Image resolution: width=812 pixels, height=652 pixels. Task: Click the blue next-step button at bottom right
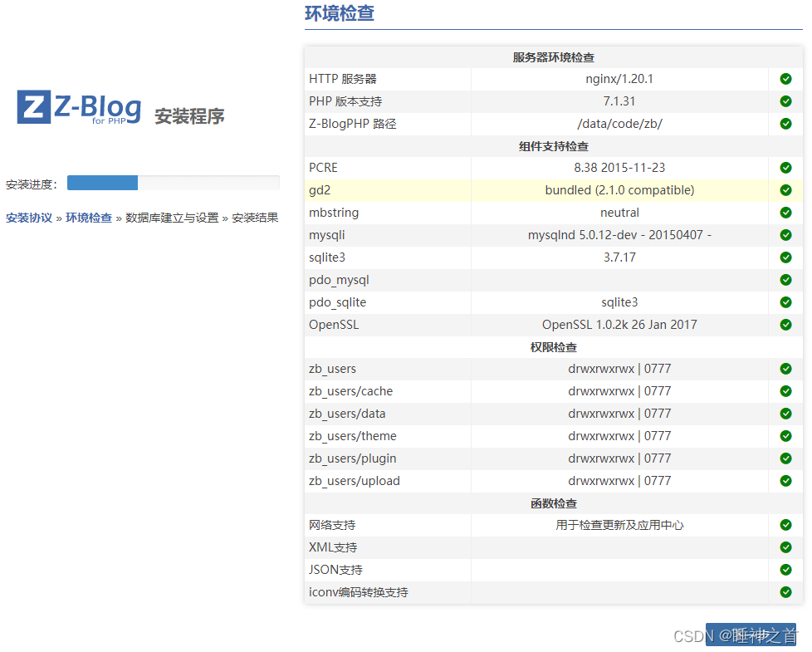coord(751,635)
